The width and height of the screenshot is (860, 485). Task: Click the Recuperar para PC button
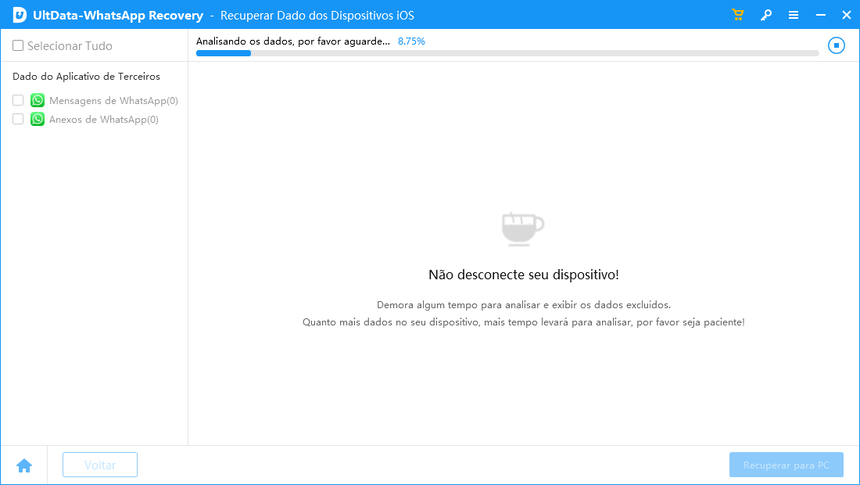pyautogui.click(x=786, y=465)
